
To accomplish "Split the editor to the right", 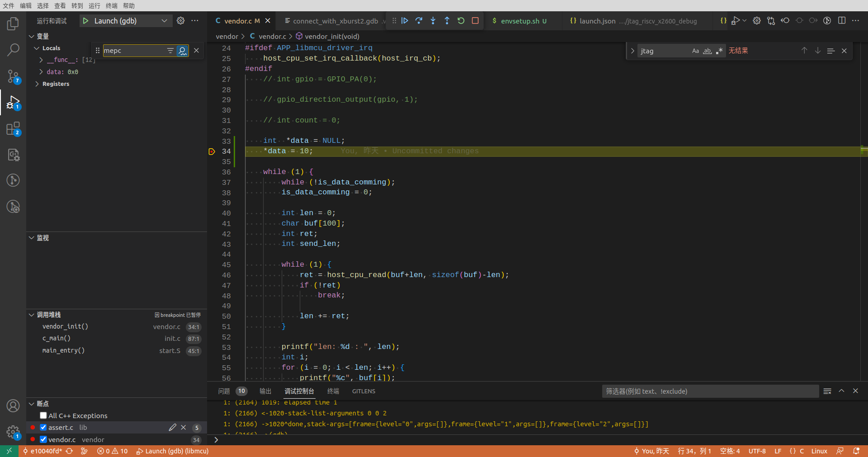I will (842, 21).
